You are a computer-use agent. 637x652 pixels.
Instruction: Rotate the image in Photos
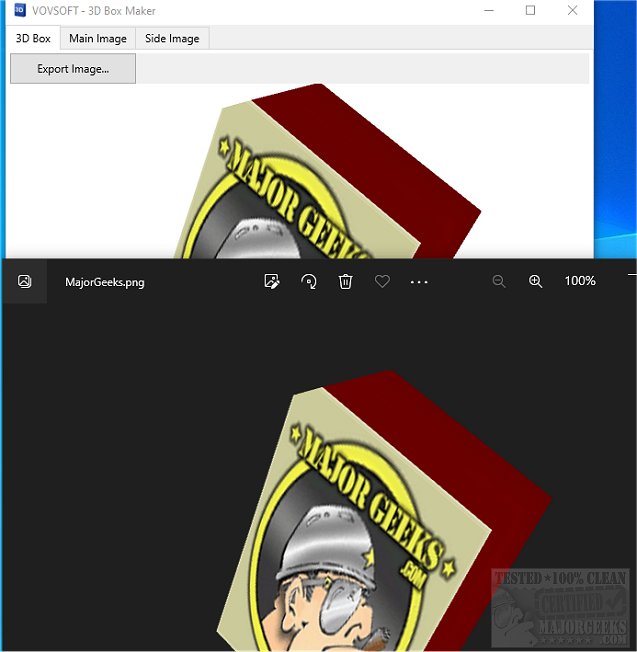coord(309,282)
